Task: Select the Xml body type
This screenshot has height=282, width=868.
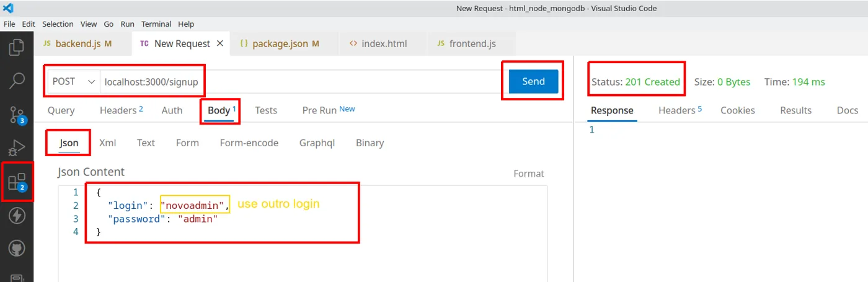Action: tap(107, 143)
